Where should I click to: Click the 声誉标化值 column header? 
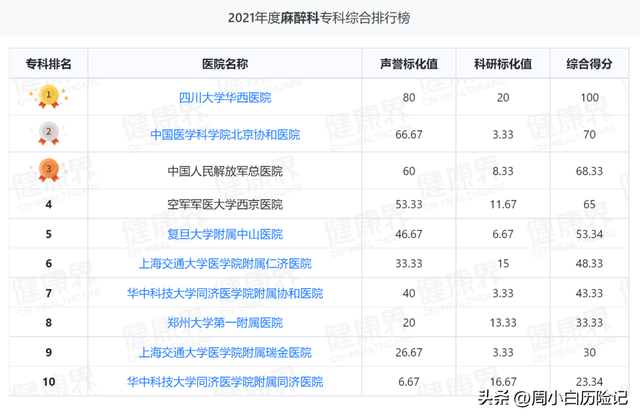(409, 64)
